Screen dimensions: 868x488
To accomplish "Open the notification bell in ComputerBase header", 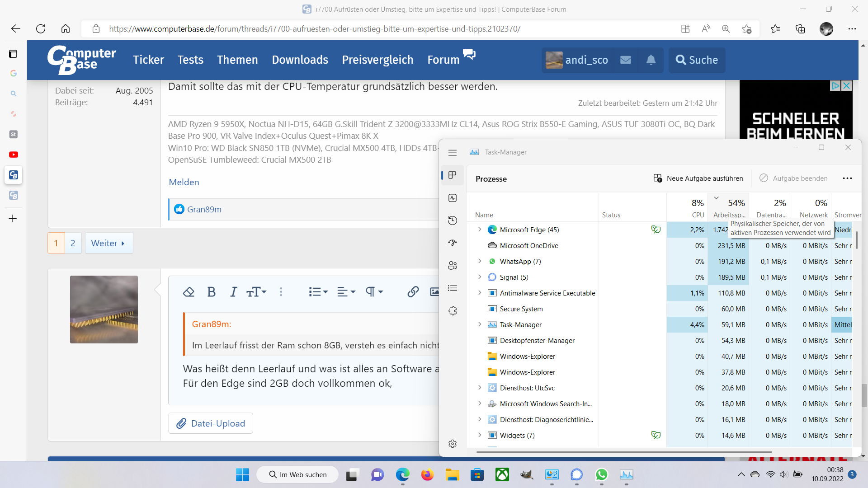I will tap(651, 60).
